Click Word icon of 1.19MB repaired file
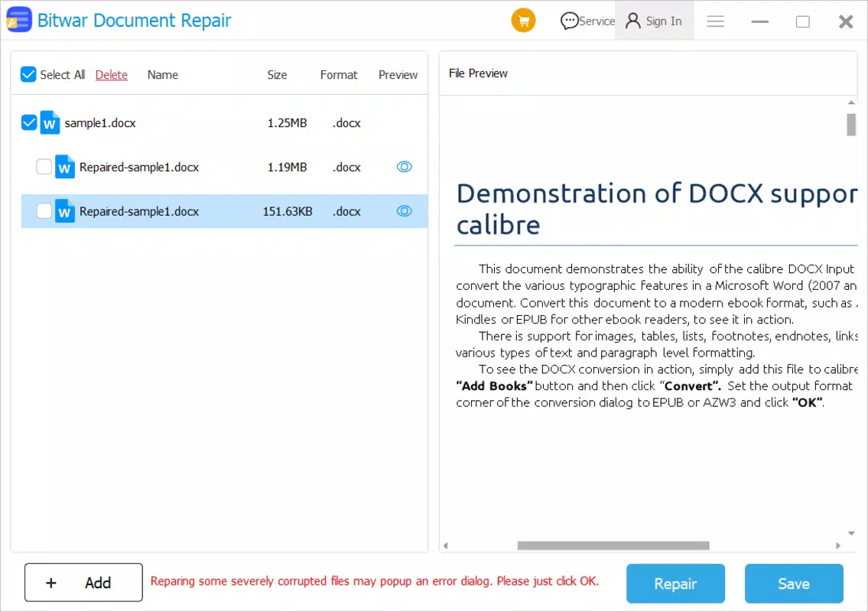The width and height of the screenshot is (868, 612). pos(65,167)
